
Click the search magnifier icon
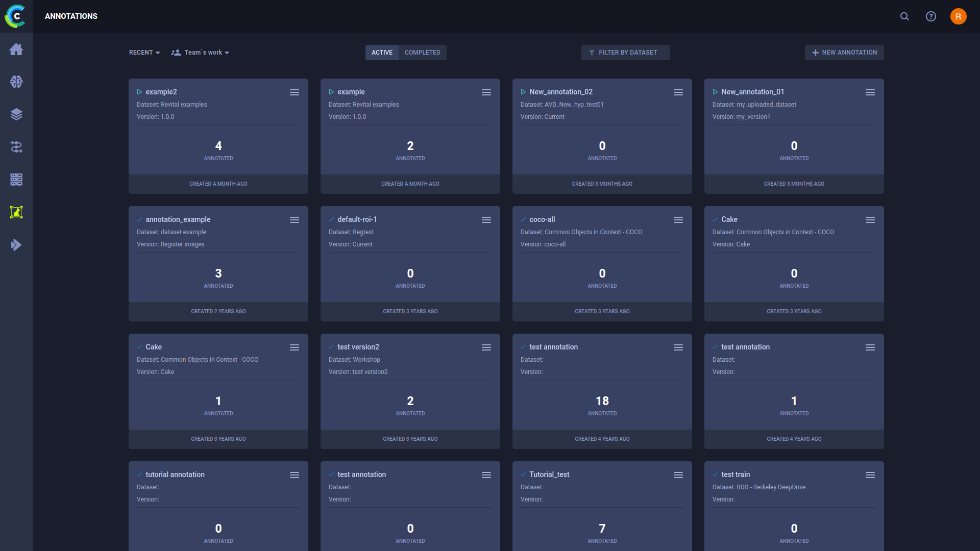click(x=904, y=16)
